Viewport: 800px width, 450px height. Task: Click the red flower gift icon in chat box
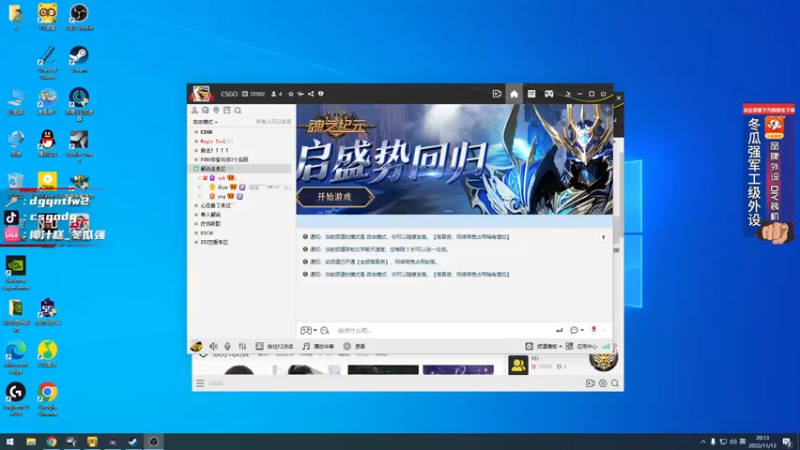pos(593,330)
